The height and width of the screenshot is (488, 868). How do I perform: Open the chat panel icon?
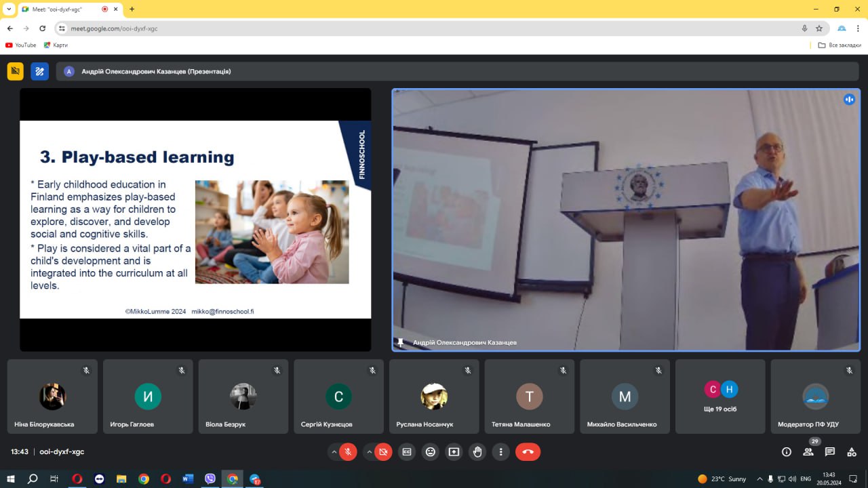[829, 452]
